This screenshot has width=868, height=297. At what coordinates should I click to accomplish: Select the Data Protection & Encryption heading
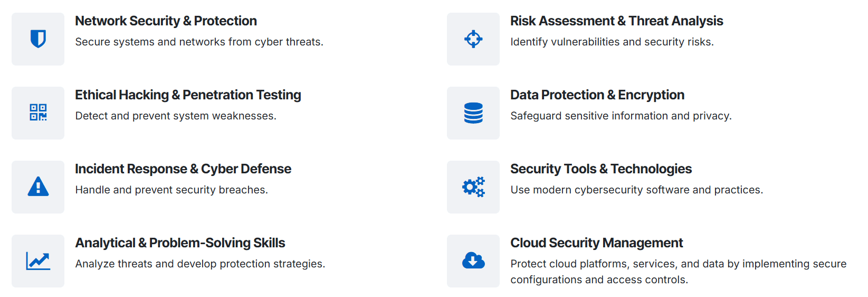point(597,95)
